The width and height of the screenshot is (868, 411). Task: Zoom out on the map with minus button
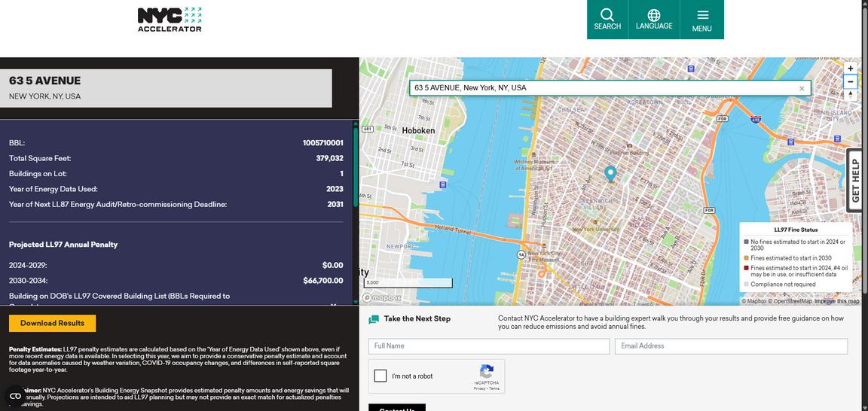coord(850,82)
